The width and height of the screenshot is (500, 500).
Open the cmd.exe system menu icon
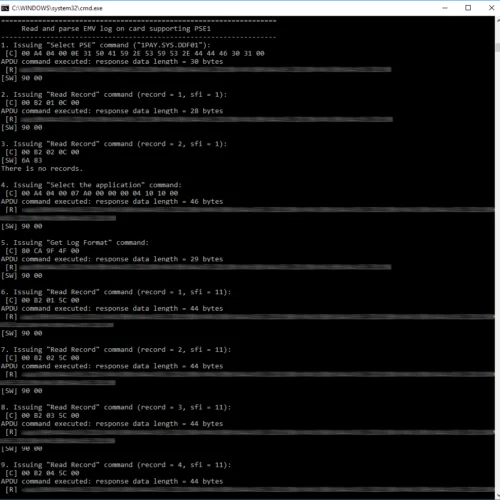coord(5,8)
